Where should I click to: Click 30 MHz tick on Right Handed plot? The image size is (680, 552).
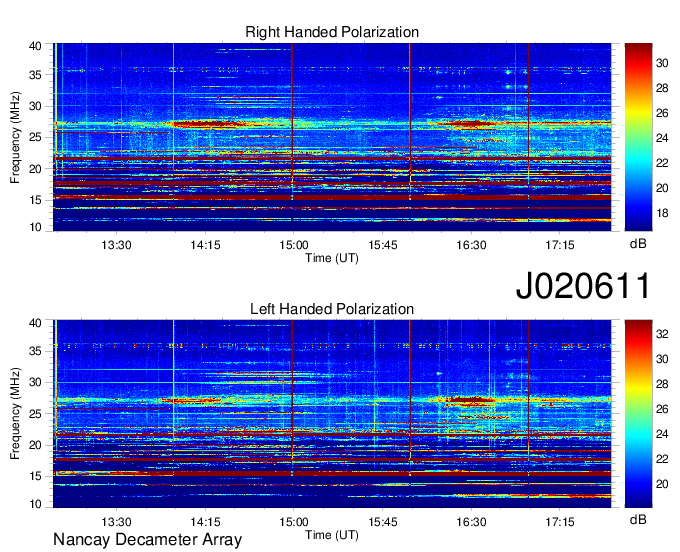(x=35, y=106)
